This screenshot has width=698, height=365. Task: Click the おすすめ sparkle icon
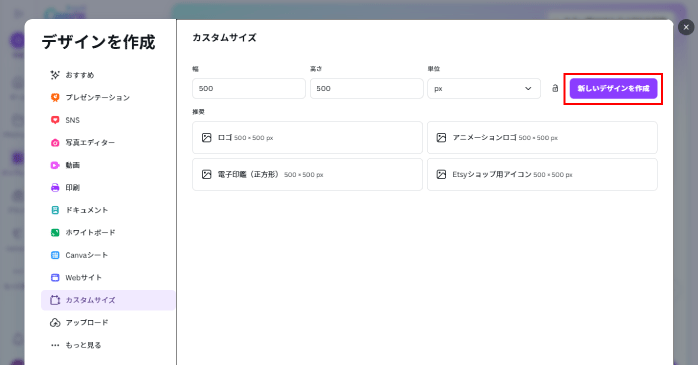(55, 75)
